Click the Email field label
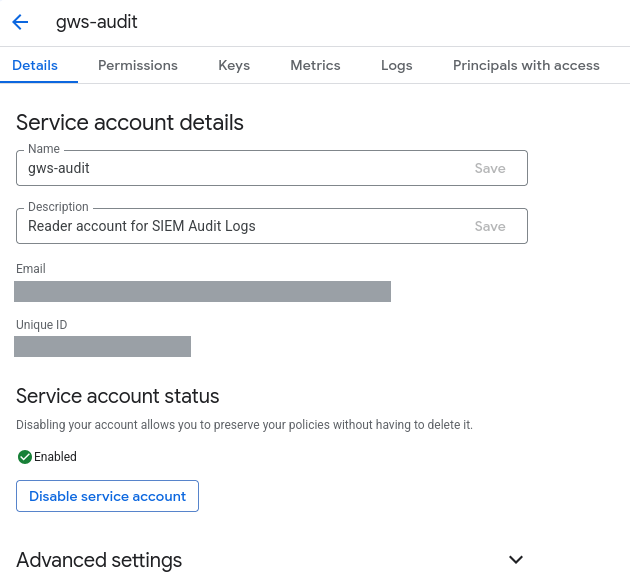 click(31, 268)
